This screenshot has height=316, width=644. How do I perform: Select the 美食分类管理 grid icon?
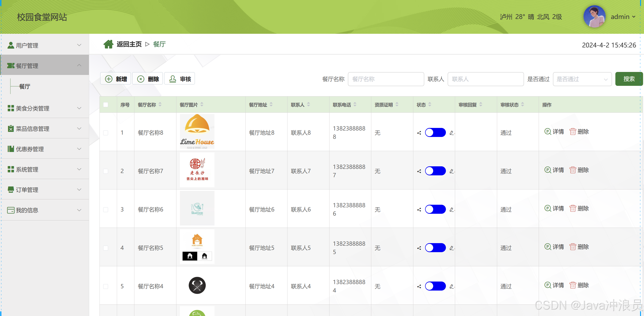(10, 108)
